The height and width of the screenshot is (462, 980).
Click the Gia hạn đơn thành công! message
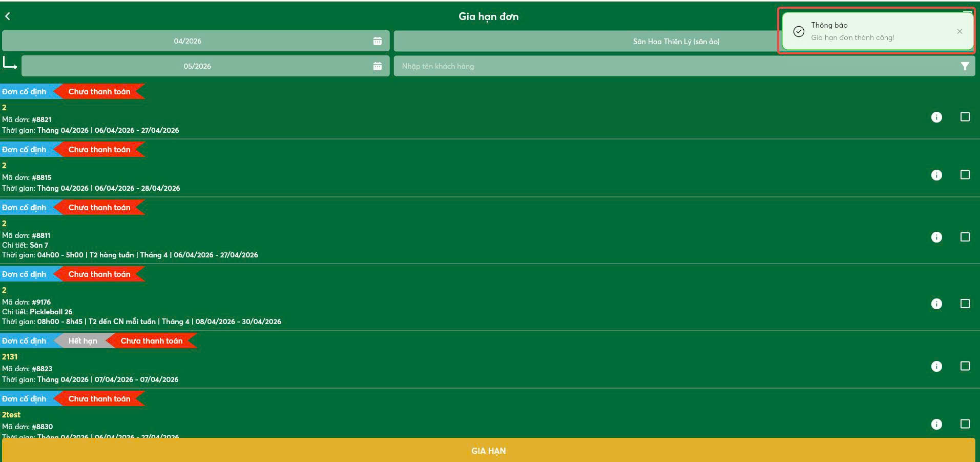(852, 37)
